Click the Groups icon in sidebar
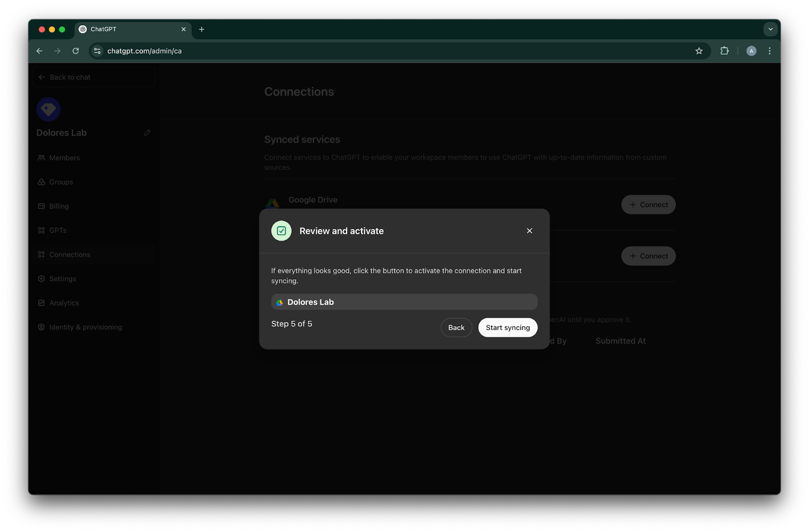Screen dimensions: 809x532 point(41,182)
